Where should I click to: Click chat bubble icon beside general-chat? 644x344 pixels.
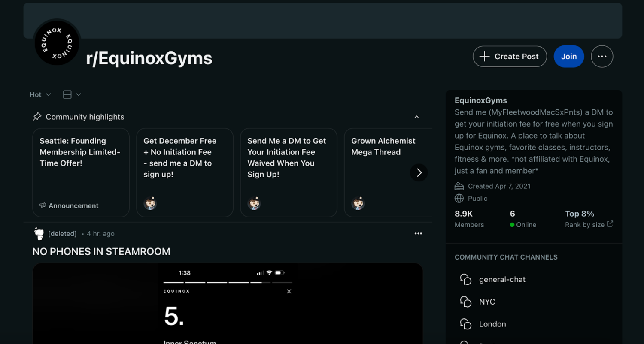pos(466,279)
